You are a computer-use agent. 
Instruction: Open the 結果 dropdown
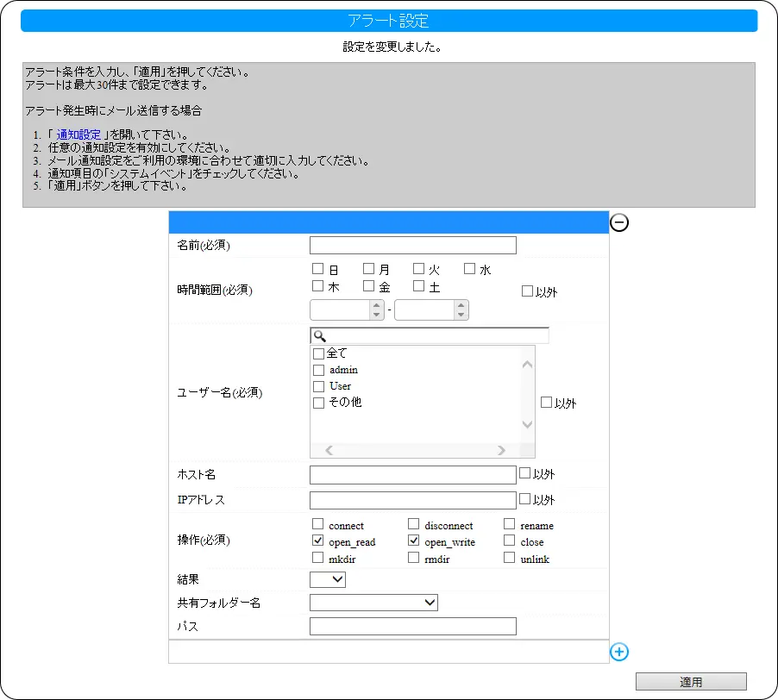327,580
